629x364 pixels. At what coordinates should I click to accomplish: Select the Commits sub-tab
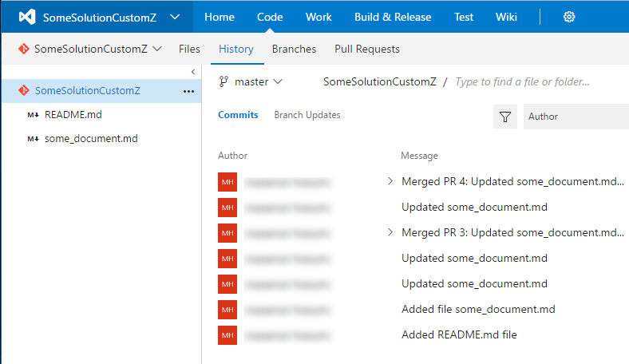coord(238,115)
